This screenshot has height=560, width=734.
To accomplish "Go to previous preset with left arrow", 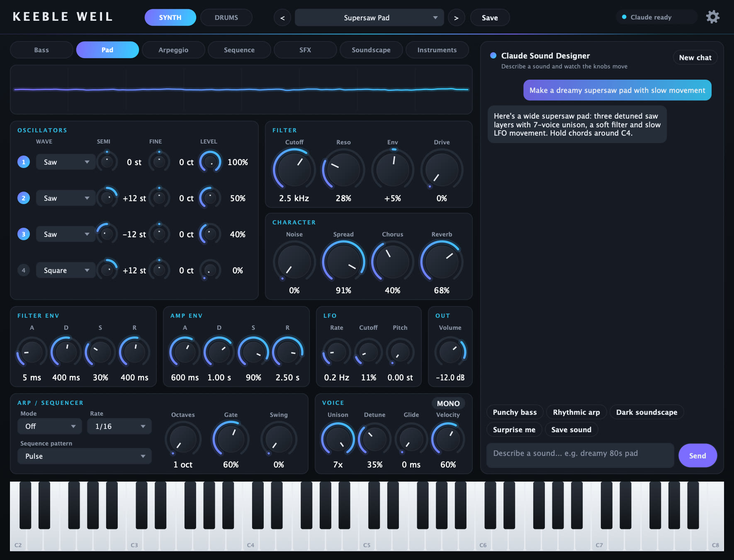I will pos(282,18).
